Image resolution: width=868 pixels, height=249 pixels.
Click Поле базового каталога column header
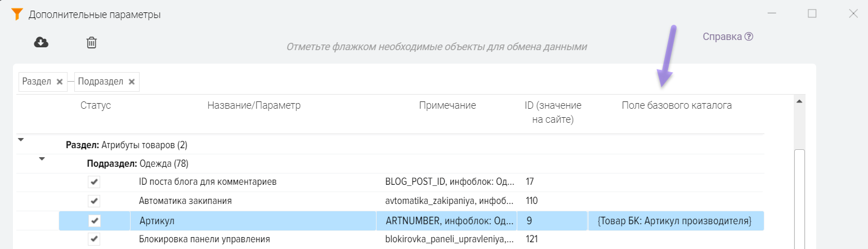click(677, 105)
